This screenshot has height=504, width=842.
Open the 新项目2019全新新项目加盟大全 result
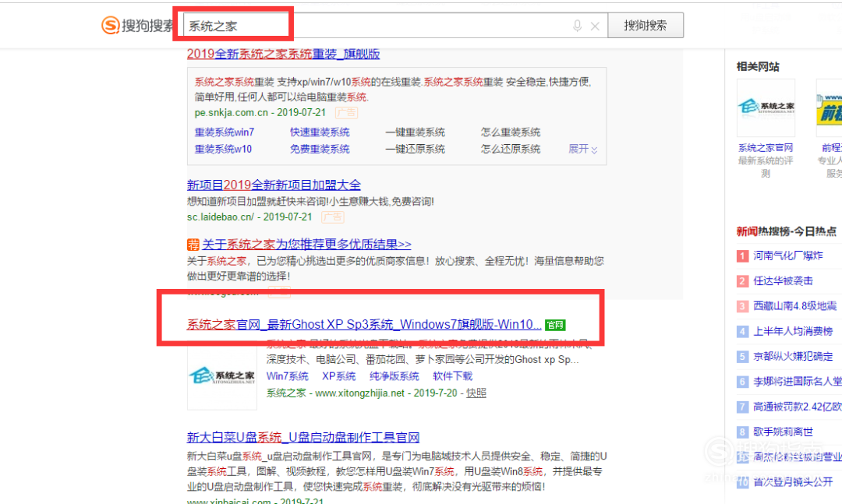pos(274,185)
